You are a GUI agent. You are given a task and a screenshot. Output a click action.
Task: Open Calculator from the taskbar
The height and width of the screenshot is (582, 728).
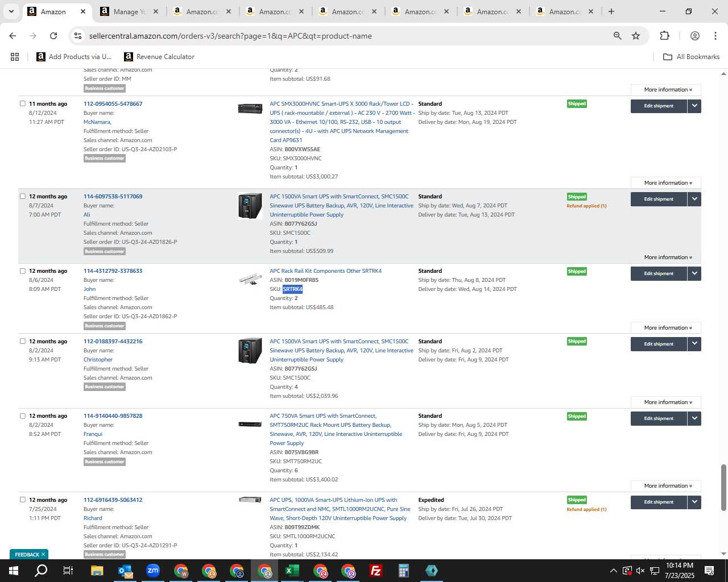404,571
